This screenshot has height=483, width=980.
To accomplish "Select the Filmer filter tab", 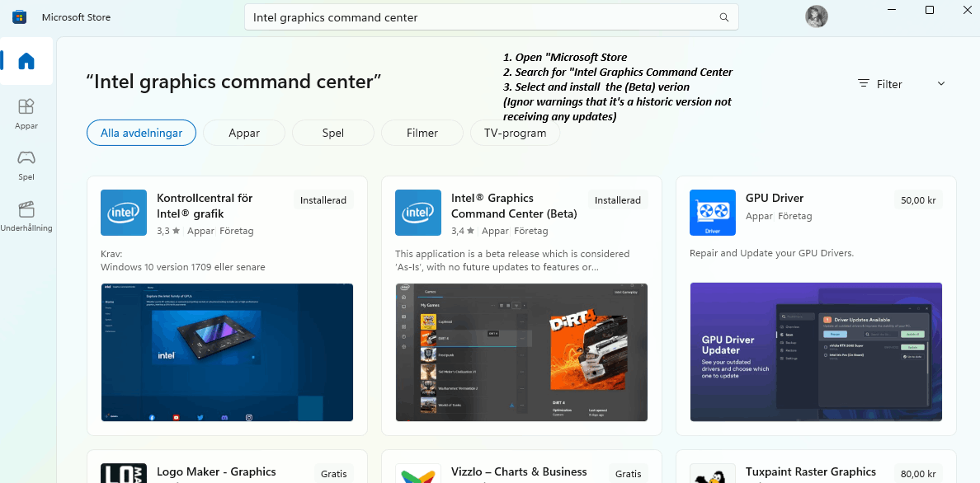I will click(x=422, y=133).
